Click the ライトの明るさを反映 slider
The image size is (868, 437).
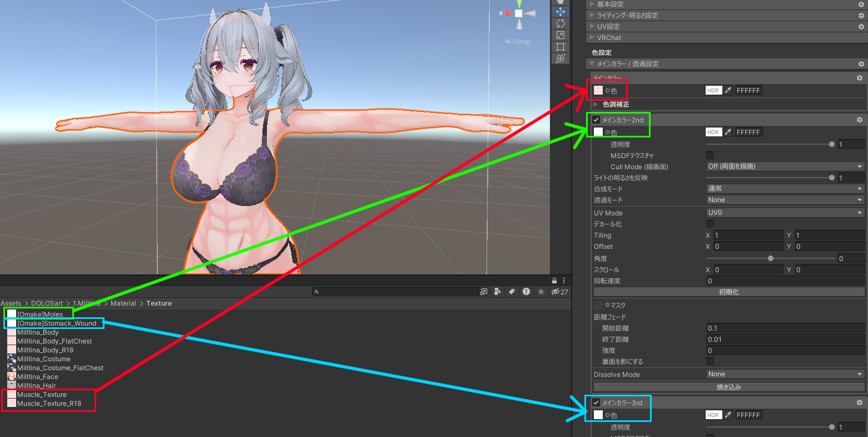click(x=770, y=178)
